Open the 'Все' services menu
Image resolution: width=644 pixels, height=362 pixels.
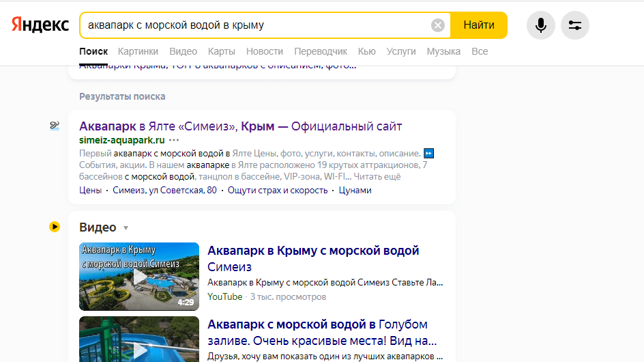coord(480,51)
